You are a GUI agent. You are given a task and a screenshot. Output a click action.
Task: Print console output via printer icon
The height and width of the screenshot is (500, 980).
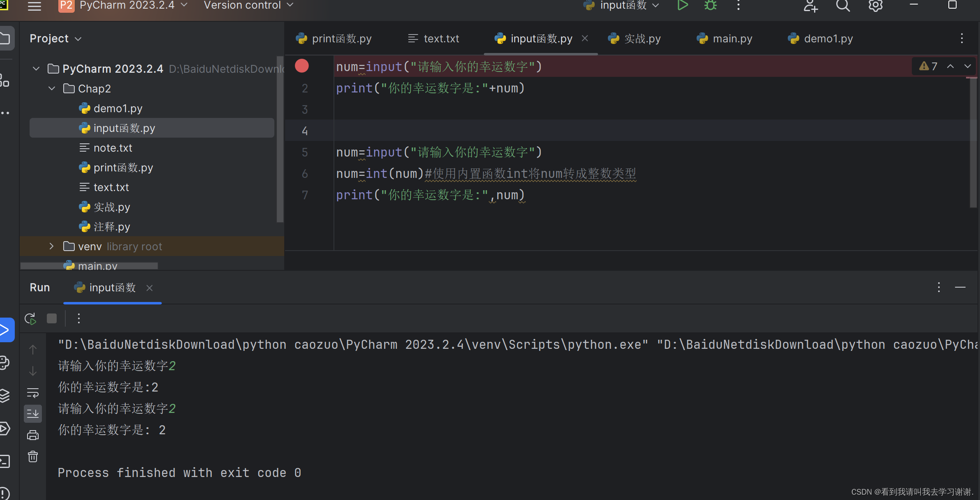pyautogui.click(x=33, y=435)
